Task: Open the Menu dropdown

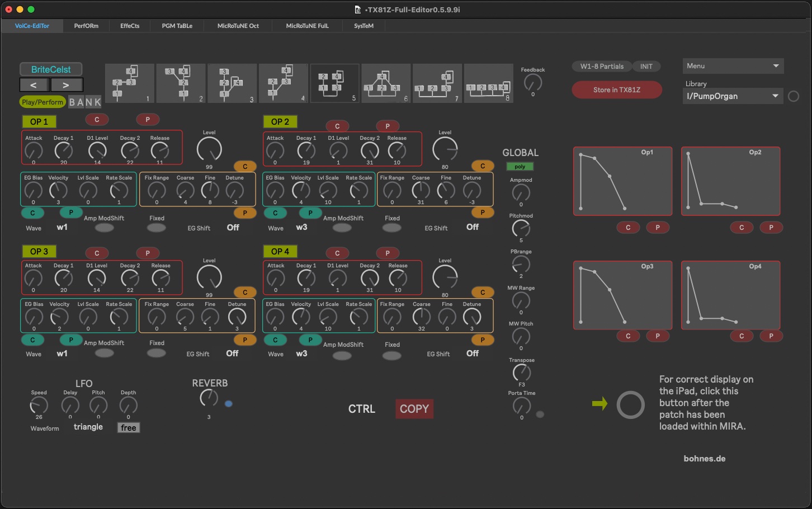Action: (733, 66)
